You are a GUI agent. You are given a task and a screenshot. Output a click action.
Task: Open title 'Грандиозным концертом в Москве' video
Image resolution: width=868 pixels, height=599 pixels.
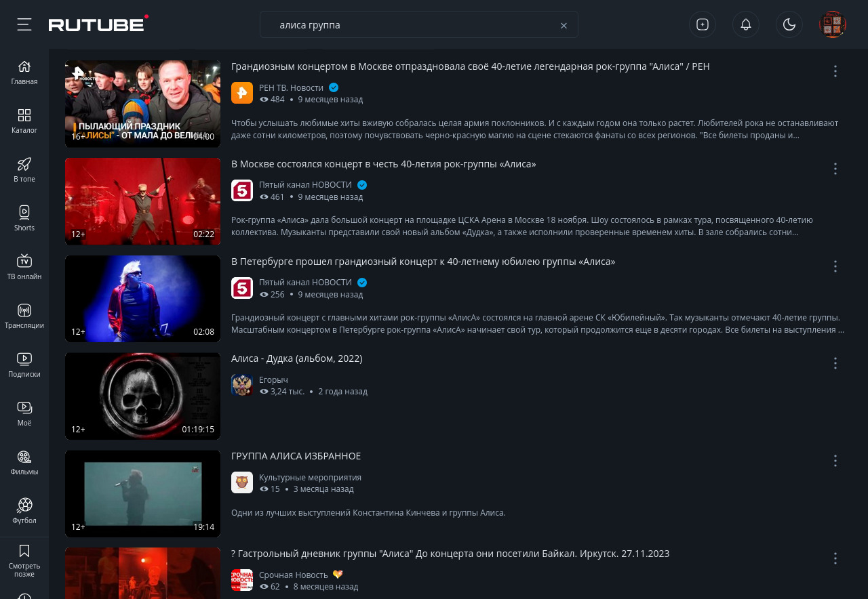pos(471,66)
